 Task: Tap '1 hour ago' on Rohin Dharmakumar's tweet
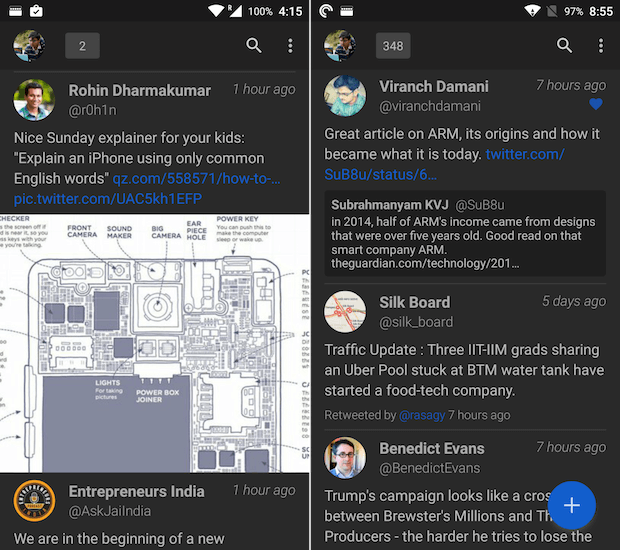pos(264,89)
